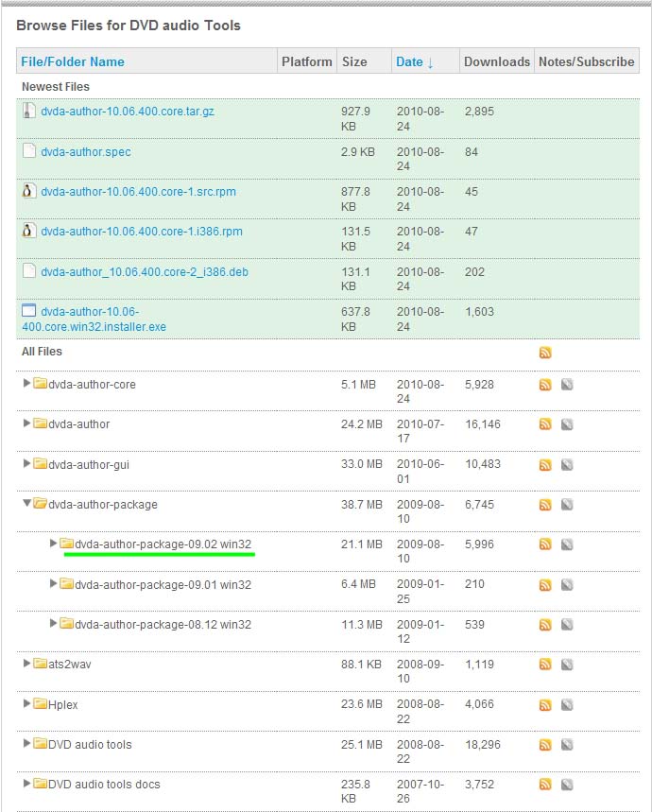The height and width of the screenshot is (812, 652).
Task: Select the dvda-author-core folder name
Action: pos(92,385)
